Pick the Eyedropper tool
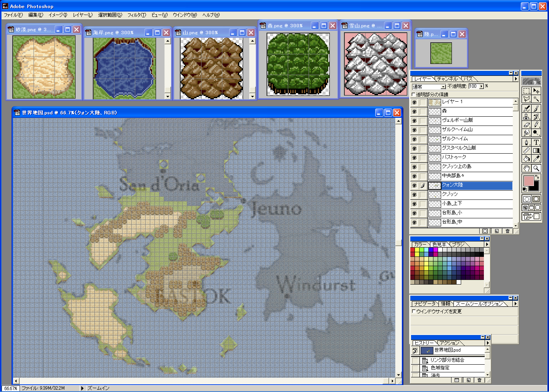 click(x=536, y=159)
